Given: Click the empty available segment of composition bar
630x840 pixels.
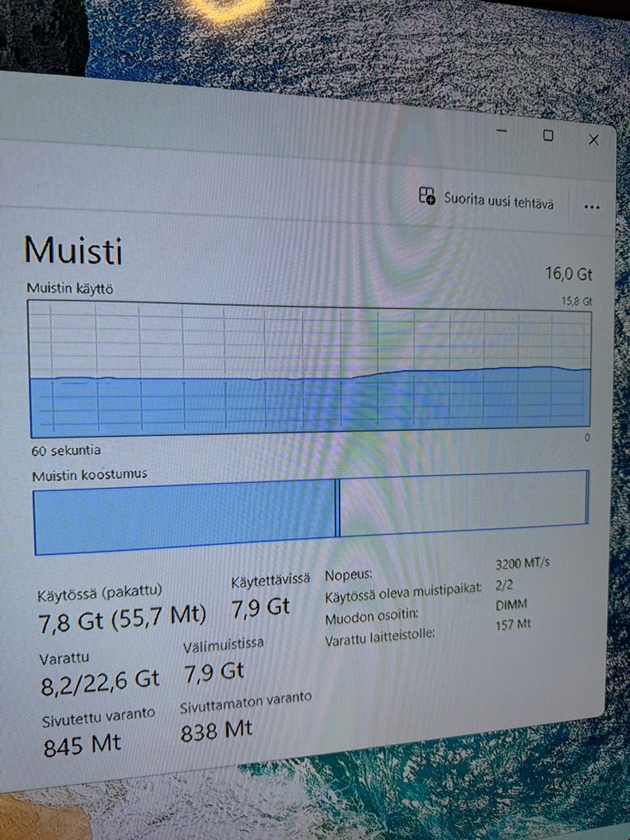Looking at the screenshot, I should pos(464,503).
